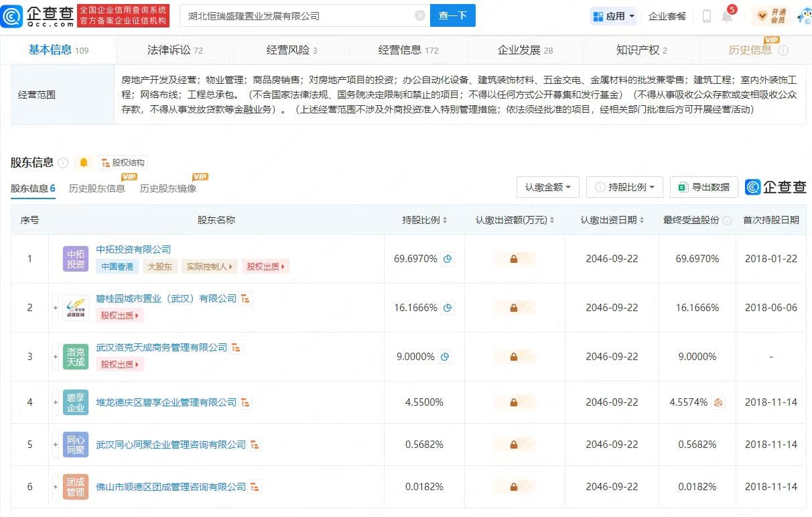The height and width of the screenshot is (517, 812).
Task: Select the 历史股东信息 sub-tab
Action: [97, 188]
